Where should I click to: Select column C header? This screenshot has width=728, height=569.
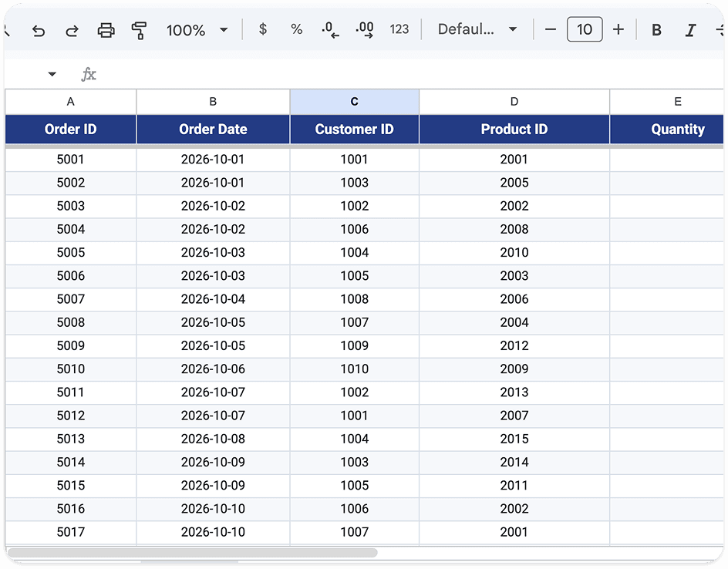point(354,102)
